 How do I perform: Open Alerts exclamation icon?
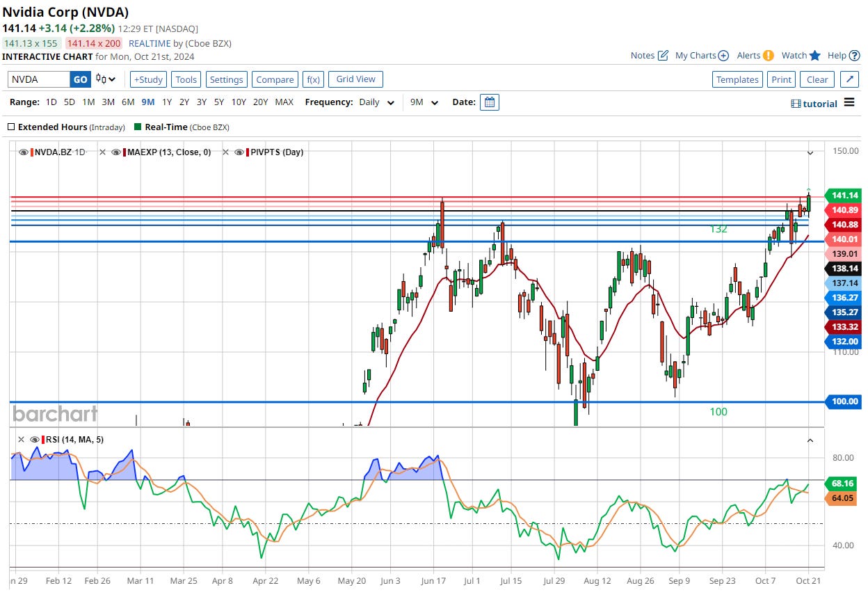(768, 56)
